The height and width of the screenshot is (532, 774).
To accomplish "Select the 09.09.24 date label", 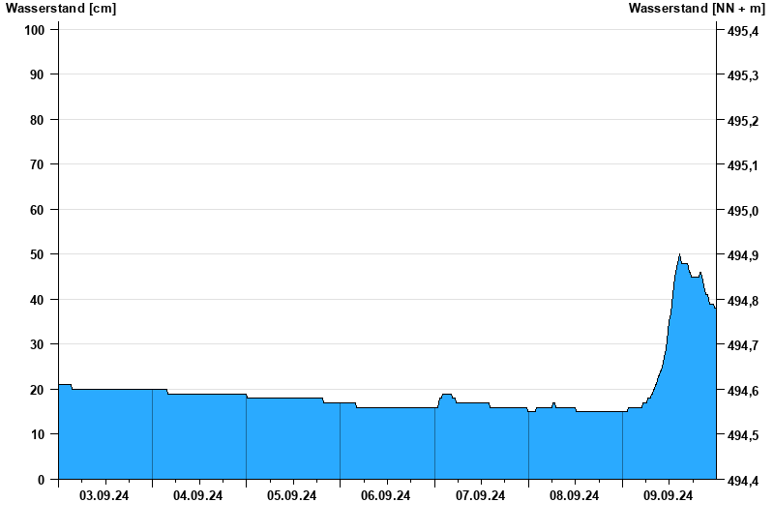I will 669,496.
